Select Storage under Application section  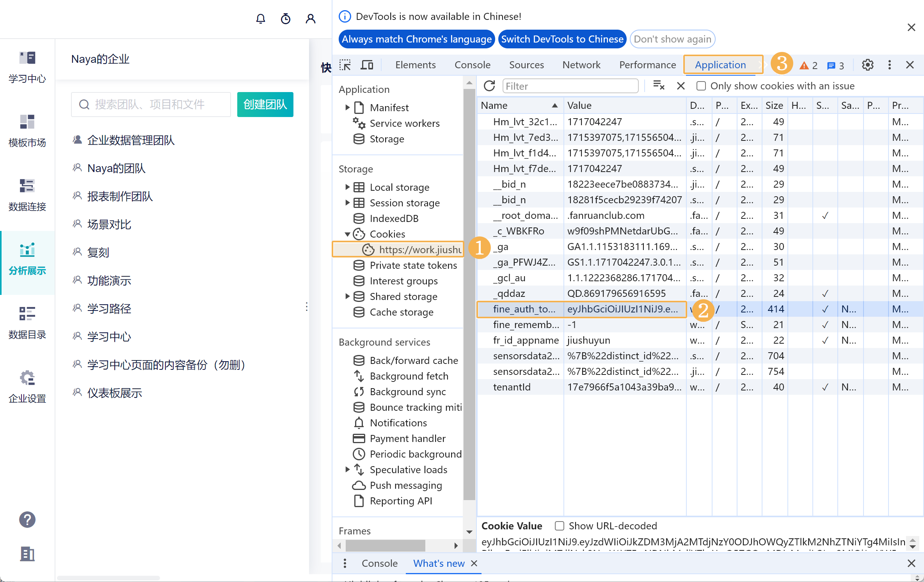tap(386, 139)
